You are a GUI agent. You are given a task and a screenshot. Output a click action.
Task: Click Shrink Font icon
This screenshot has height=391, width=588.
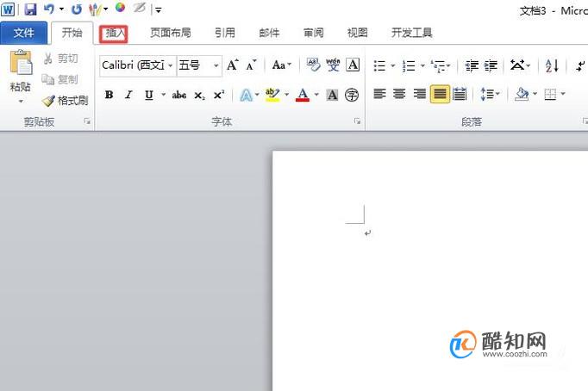pos(251,65)
